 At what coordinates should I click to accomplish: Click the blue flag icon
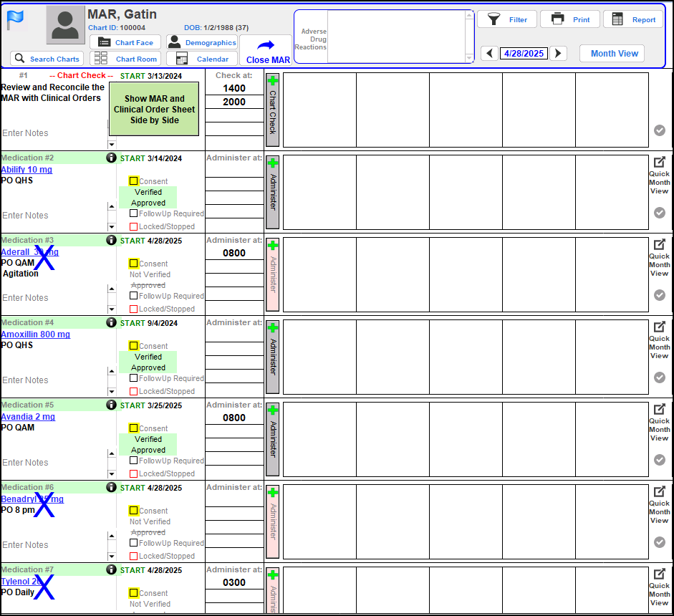[15, 20]
